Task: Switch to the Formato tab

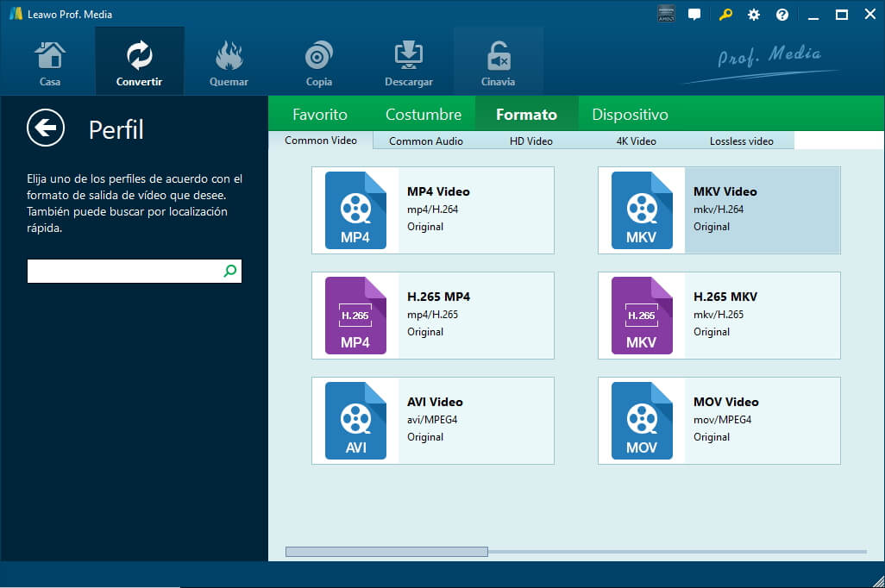Action: [526, 115]
